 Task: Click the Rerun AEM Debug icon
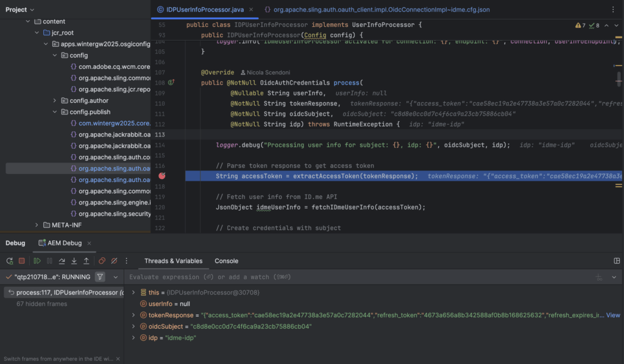tap(10, 261)
